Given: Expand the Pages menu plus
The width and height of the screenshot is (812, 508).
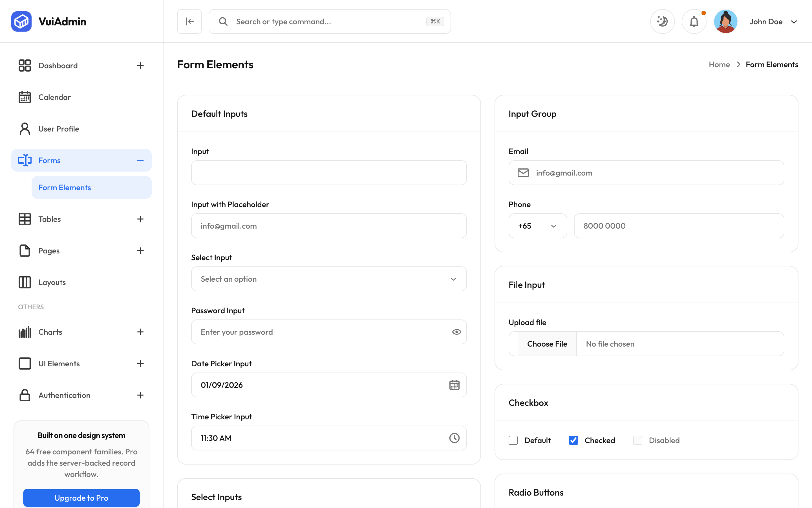Looking at the screenshot, I should (140, 251).
